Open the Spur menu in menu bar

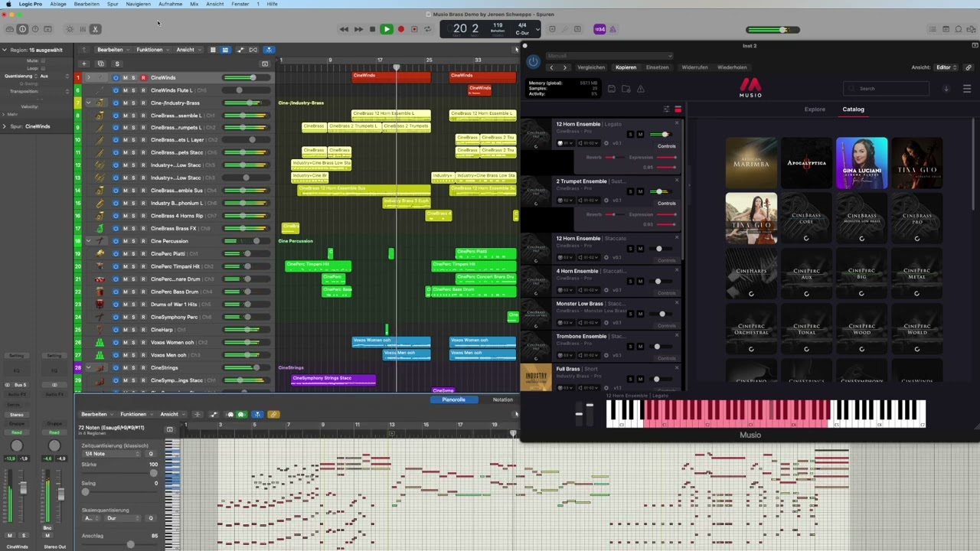pyautogui.click(x=113, y=4)
